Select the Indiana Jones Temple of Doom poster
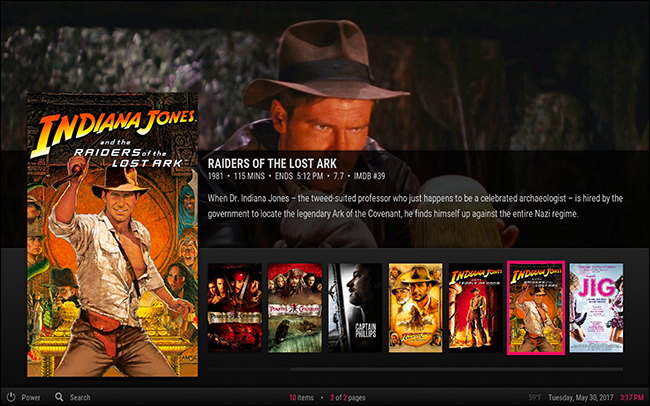The width and height of the screenshot is (650, 406). coord(475,308)
